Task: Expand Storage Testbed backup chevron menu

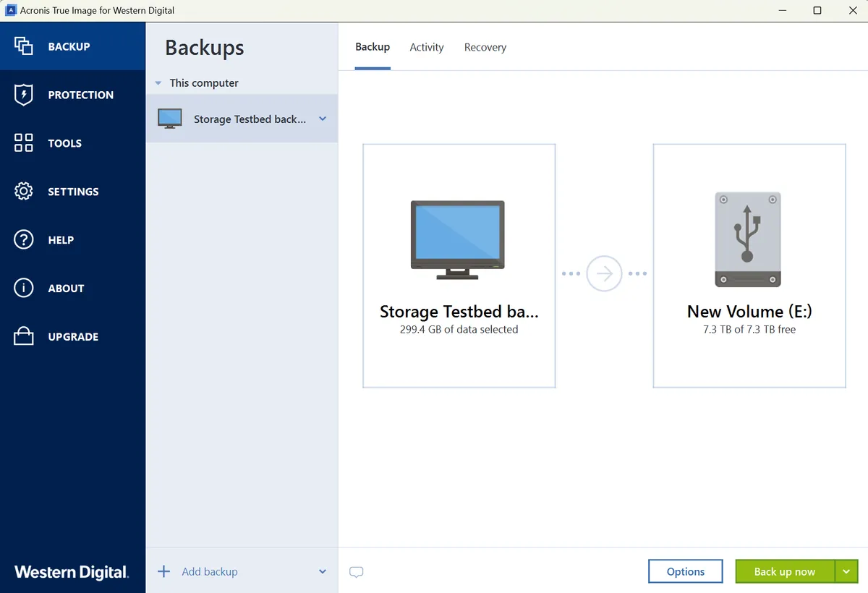Action: click(323, 119)
